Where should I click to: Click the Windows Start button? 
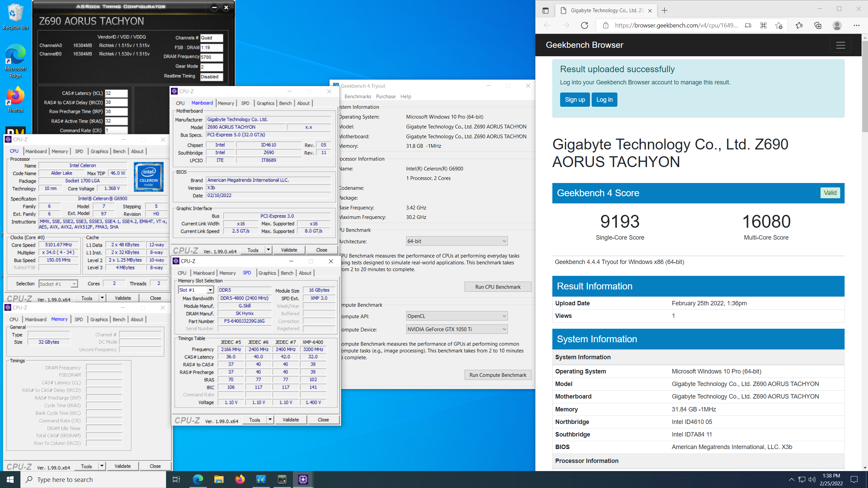pyautogui.click(x=10, y=479)
